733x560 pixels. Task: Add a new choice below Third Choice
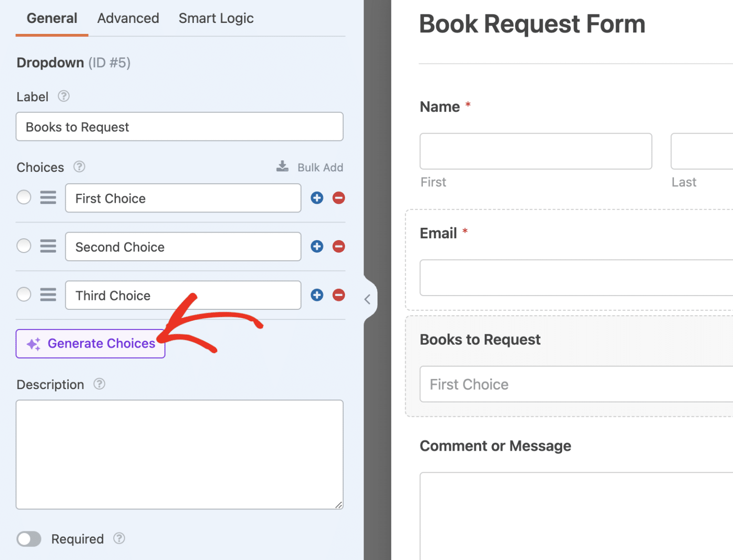[317, 295]
